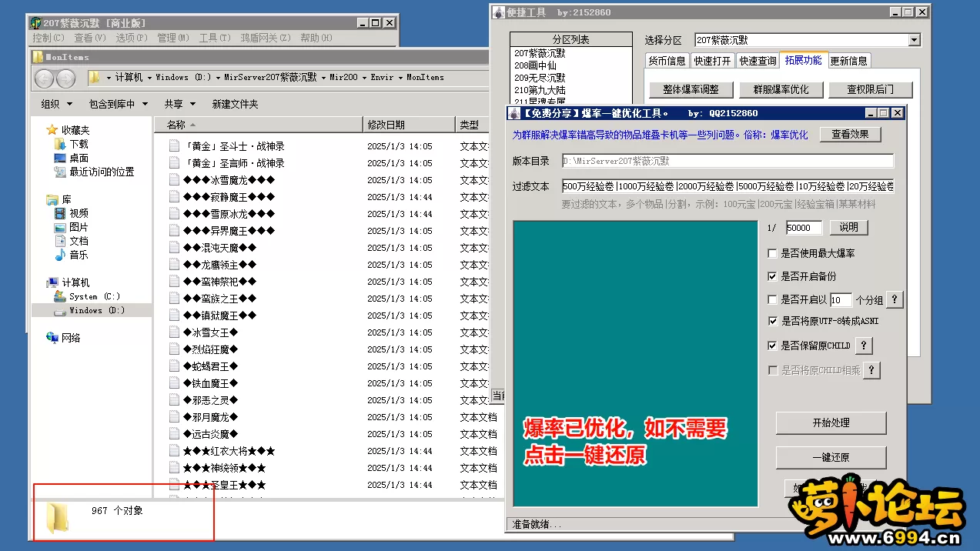Select the 网络 network icon in sidebar
The image size is (980, 551).
(x=52, y=337)
